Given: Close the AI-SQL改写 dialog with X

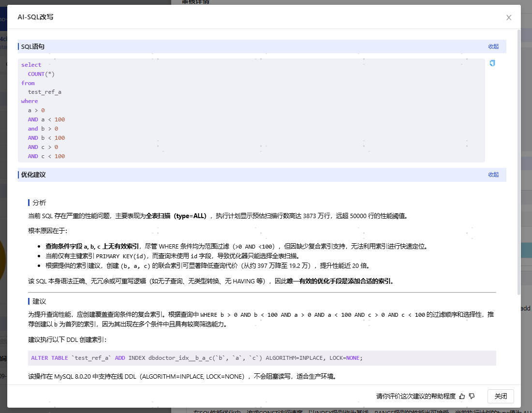Looking at the screenshot, I should coord(508,17).
